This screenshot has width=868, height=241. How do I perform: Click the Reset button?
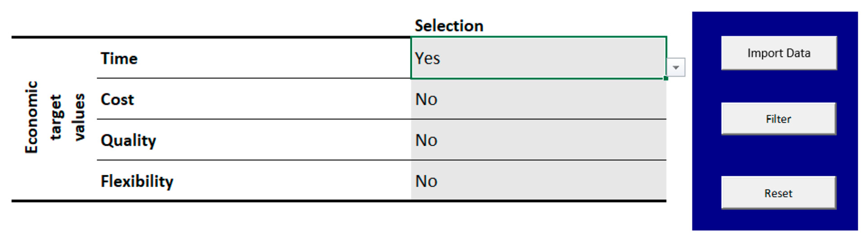[x=778, y=193]
